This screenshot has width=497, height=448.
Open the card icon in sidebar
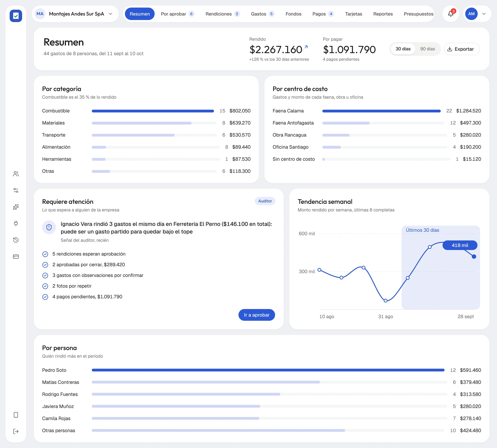click(16, 256)
